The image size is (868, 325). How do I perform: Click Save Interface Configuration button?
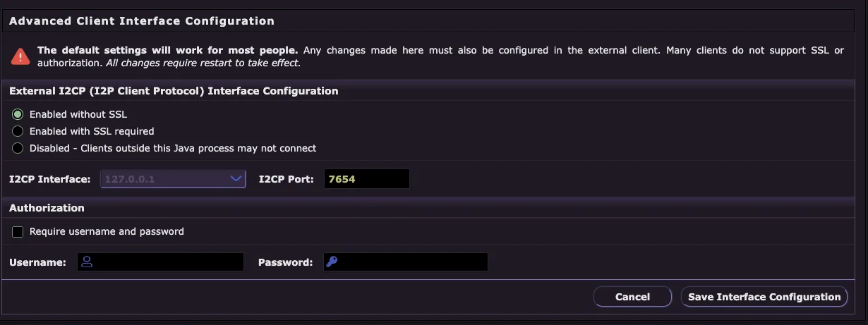coord(764,297)
